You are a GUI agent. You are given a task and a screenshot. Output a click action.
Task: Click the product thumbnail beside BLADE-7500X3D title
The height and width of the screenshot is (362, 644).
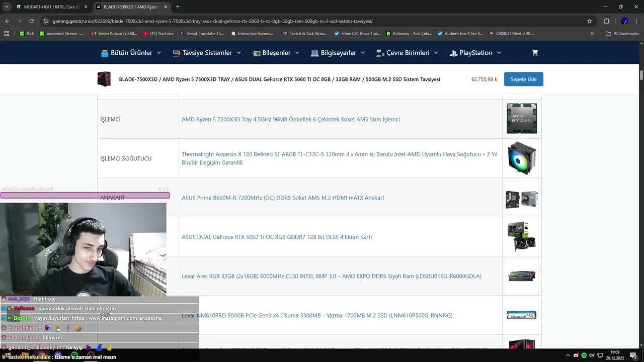104,79
